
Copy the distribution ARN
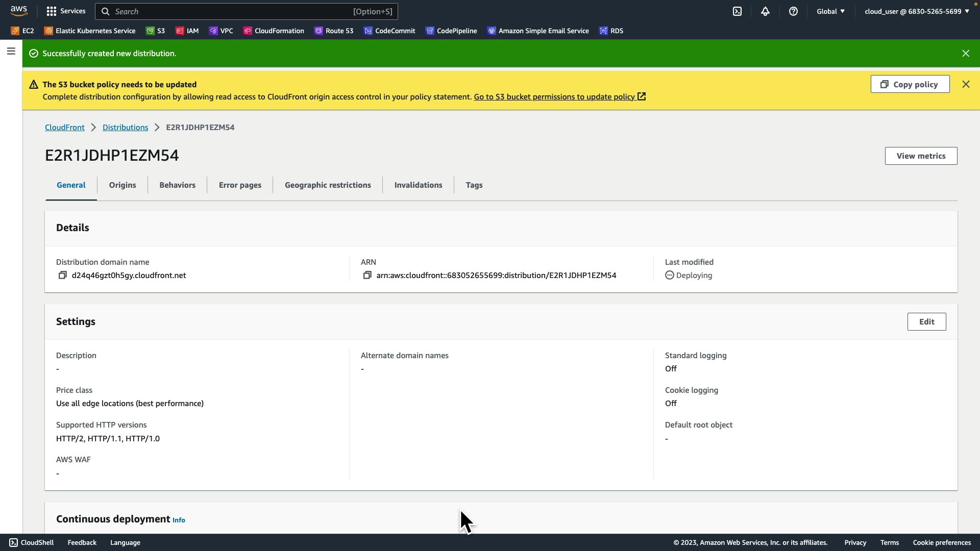tap(367, 275)
